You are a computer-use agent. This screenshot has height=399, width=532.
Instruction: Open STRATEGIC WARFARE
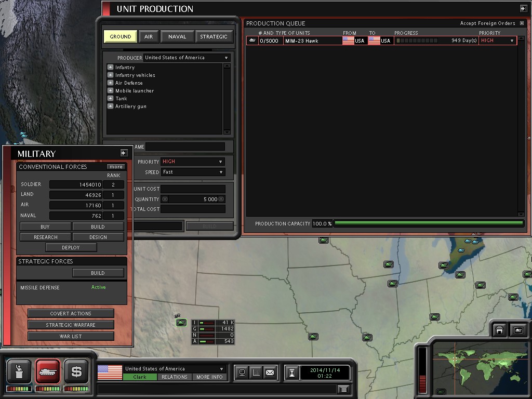pyautogui.click(x=71, y=325)
